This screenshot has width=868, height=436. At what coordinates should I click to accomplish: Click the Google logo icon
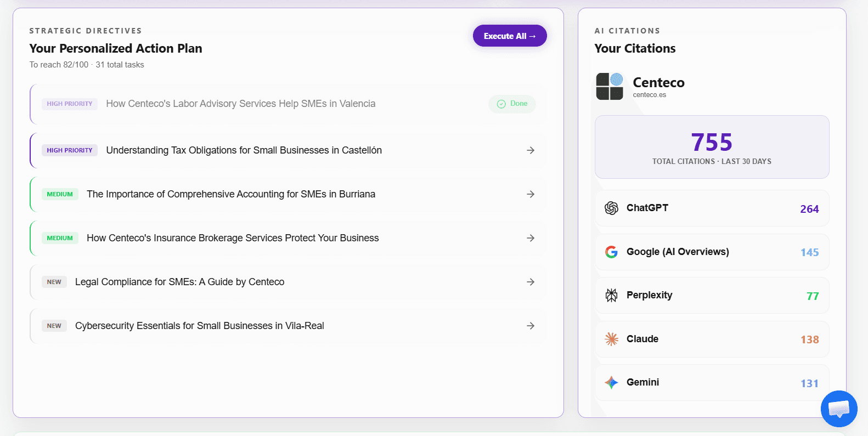pos(611,252)
